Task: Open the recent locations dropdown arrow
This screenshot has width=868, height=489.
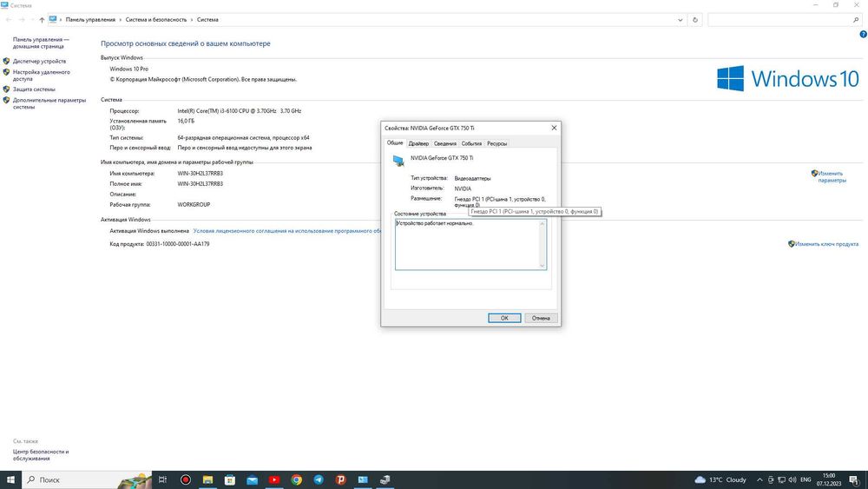Action: (33, 20)
